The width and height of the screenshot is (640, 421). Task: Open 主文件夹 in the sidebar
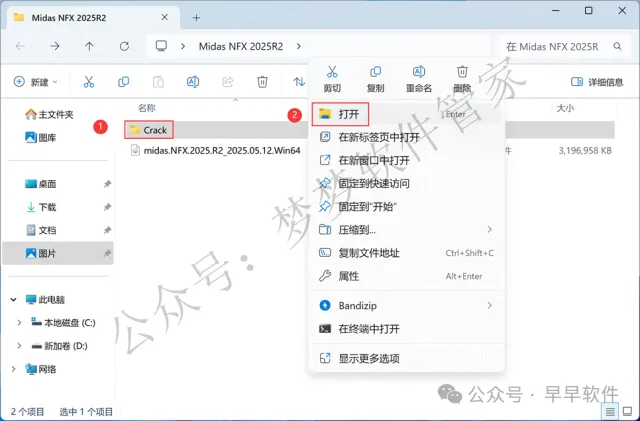(49, 114)
